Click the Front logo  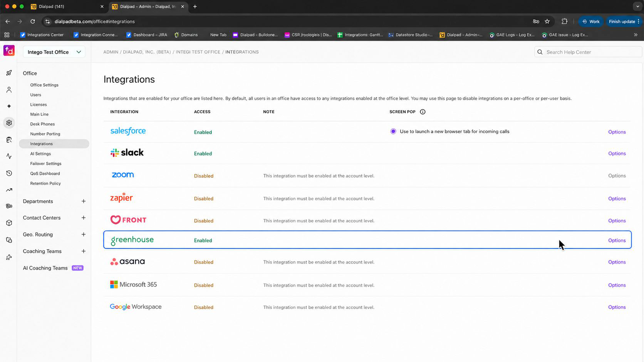128,220
